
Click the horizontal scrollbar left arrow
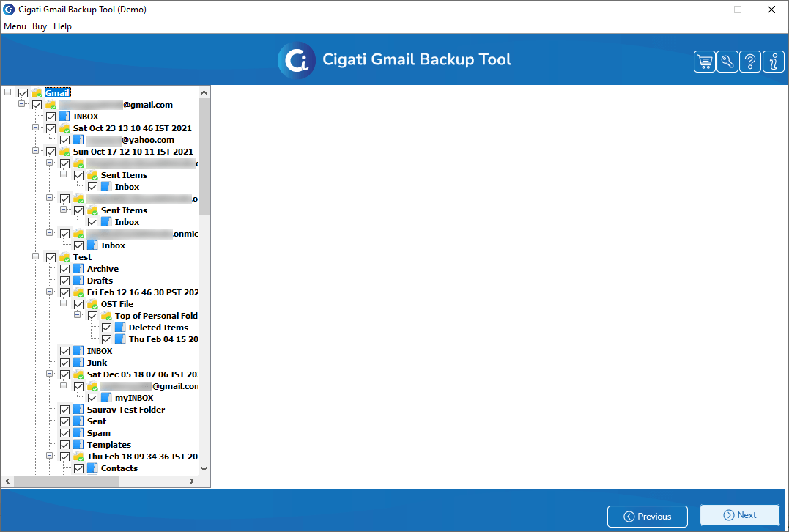pyautogui.click(x=7, y=481)
